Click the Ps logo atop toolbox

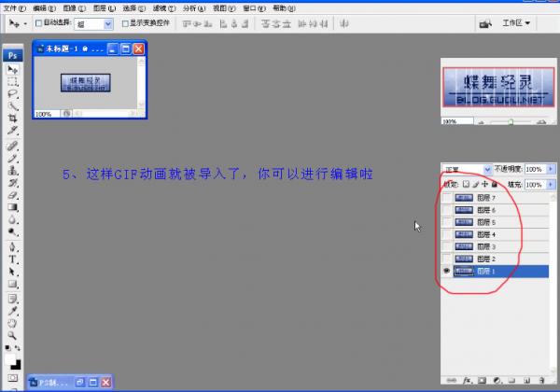pyautogui.click(x=12, y=55)
